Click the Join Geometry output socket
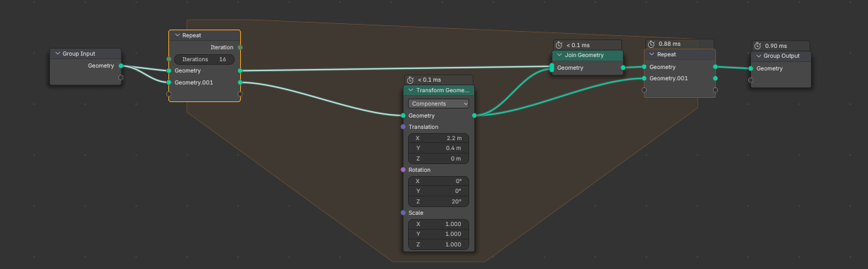This screenshot has height=269, width=868. pos(623,68)
